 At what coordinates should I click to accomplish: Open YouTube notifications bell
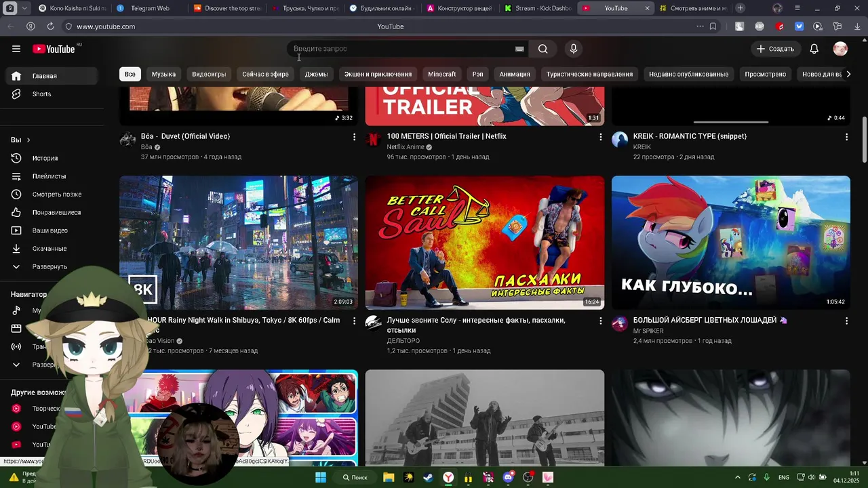(814, 49)
